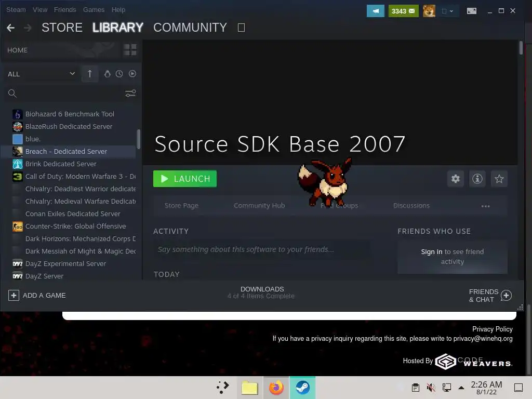Image resolution: width=532 pixels, height=399 pixels.
Task: Click the activity status text field
Action: 262,249
